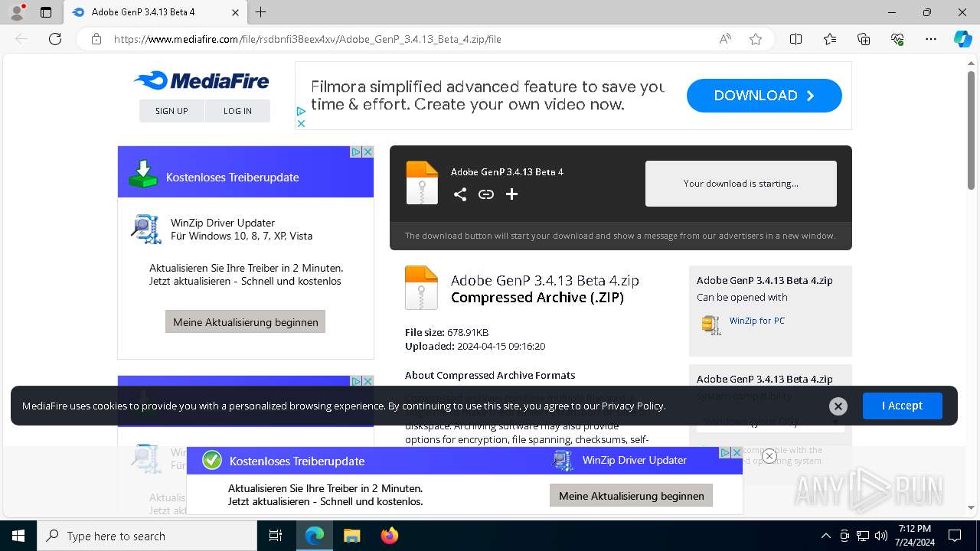Close the left Treiberupdate ad with X
980x551 pixels.
[368, 152]
